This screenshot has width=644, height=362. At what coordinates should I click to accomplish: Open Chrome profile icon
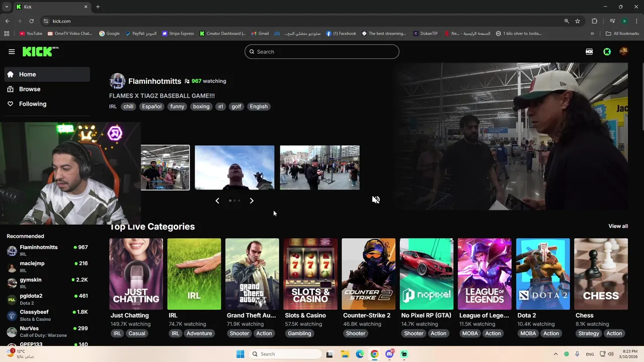click(624, 21)
